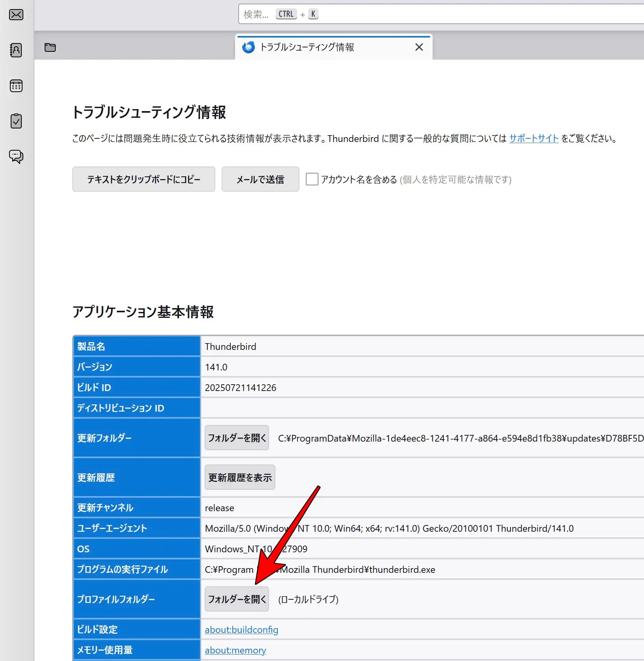Click the 更新チャンネル row header
The image size is (644, 661).
137,508
